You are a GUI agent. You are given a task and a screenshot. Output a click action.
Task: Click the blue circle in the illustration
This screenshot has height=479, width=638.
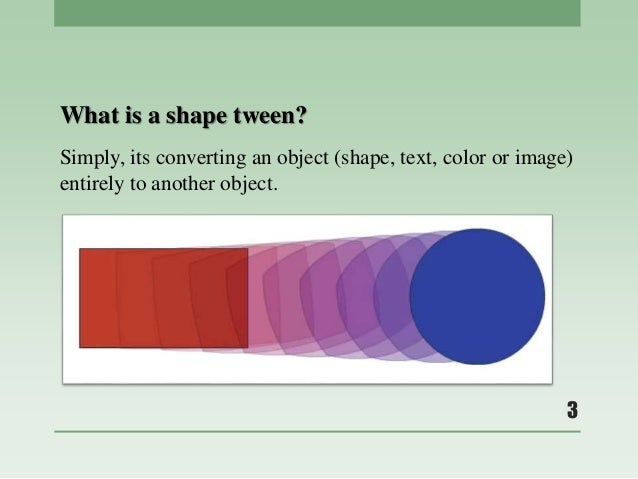pos(477,297)
